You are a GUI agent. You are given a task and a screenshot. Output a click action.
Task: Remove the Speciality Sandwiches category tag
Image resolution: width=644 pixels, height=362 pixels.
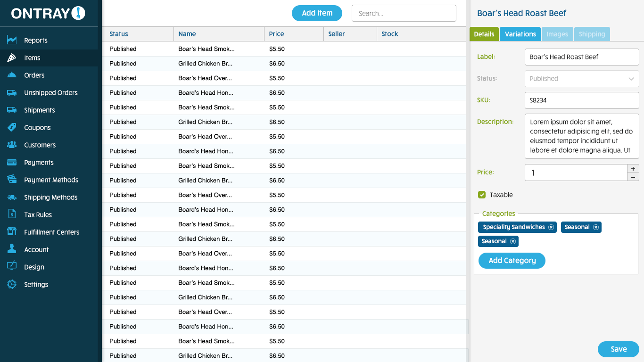point(551,227)
